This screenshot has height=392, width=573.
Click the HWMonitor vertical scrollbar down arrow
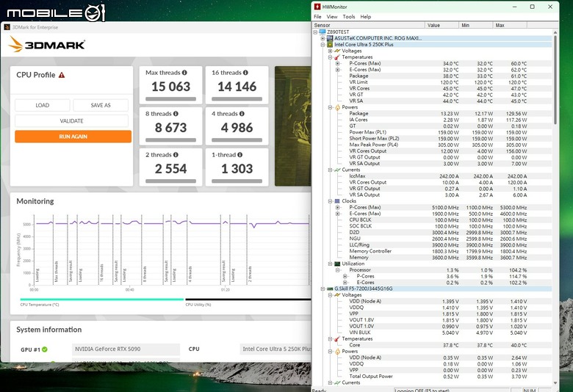(555, 382)
